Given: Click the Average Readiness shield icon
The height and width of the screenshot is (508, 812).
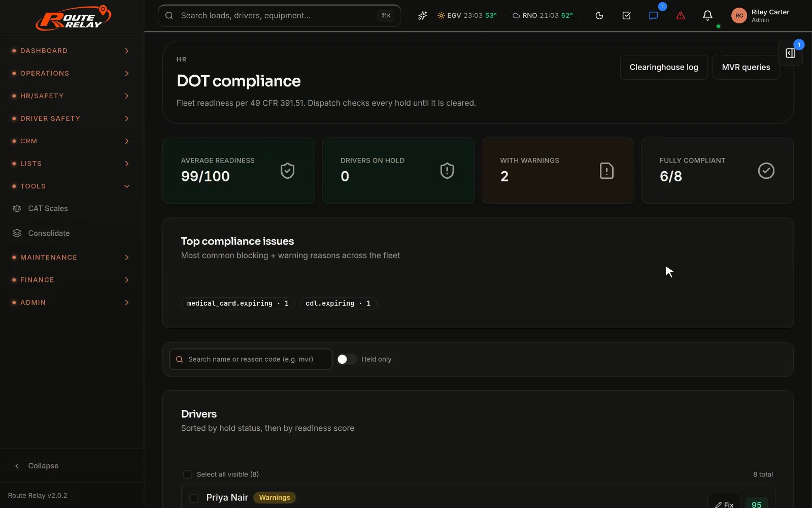Looking at the screenshot, I should (287, 171).
